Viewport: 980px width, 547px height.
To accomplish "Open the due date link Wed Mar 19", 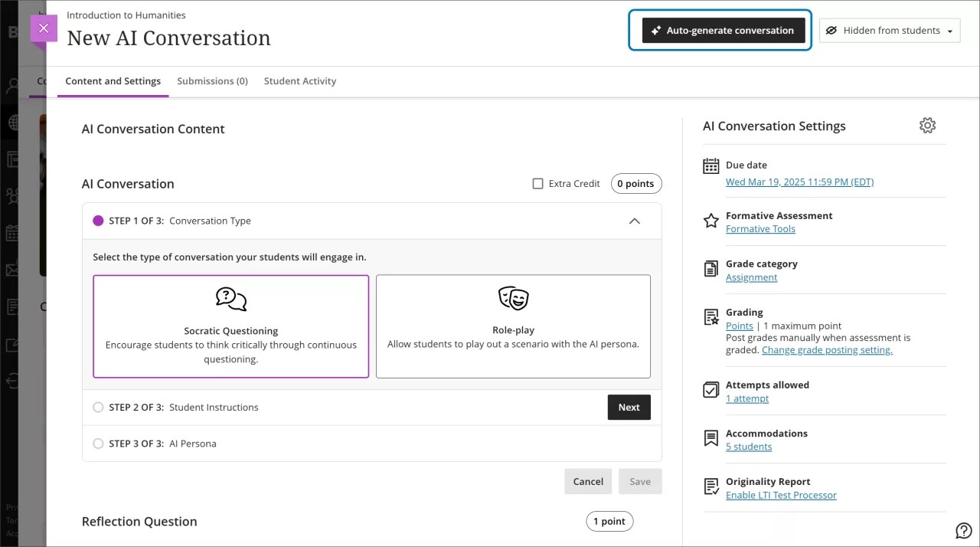I will click(x=799, y=182).
